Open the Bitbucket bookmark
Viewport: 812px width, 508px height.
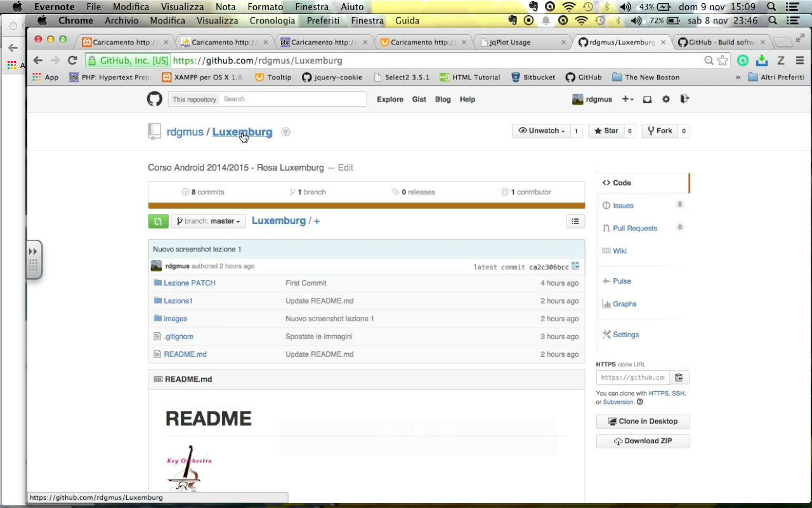point(533,77)
